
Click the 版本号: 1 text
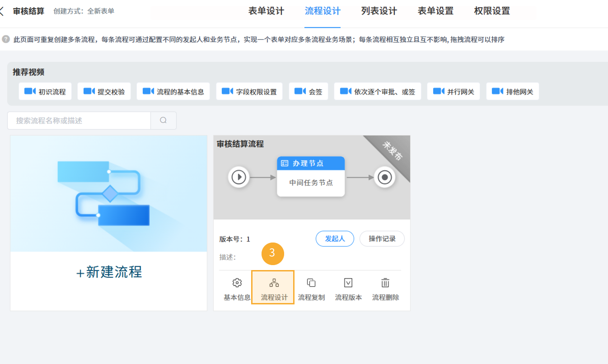(x=235, y=239)
